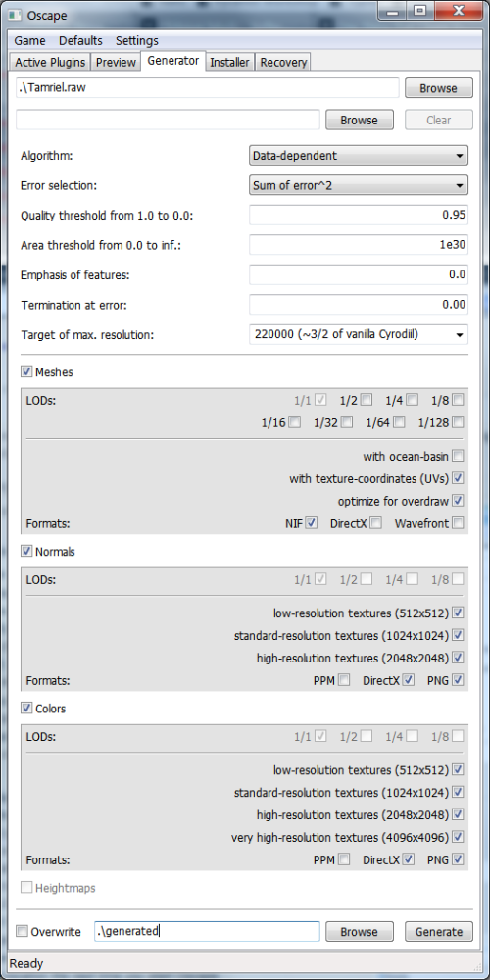Image resolution: width=490 pixels, height=980 pixels.
Task: Enable the Normals PPM format checkbox
Action: [344, 680]
